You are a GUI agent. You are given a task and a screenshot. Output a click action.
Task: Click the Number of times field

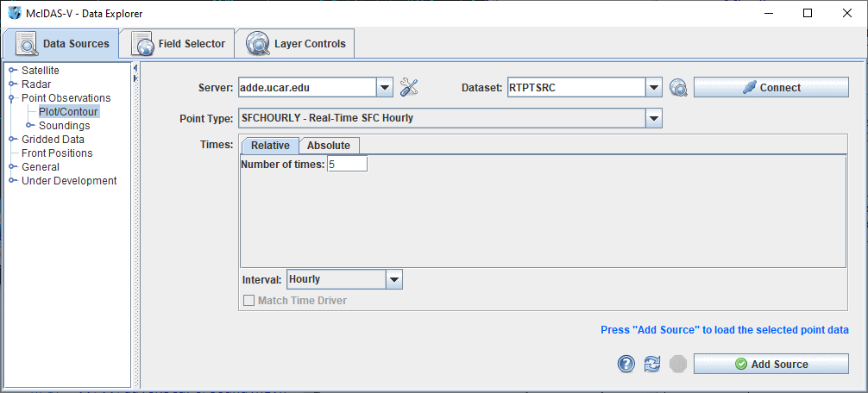pyautogui.click(x=347, y=164)
